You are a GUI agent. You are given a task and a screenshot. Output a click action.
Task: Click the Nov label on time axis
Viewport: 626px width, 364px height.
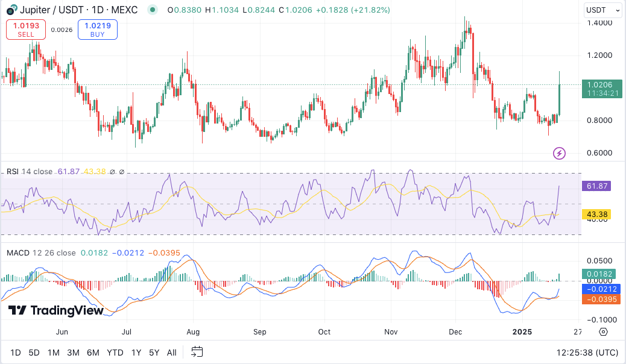coord(391,331)
